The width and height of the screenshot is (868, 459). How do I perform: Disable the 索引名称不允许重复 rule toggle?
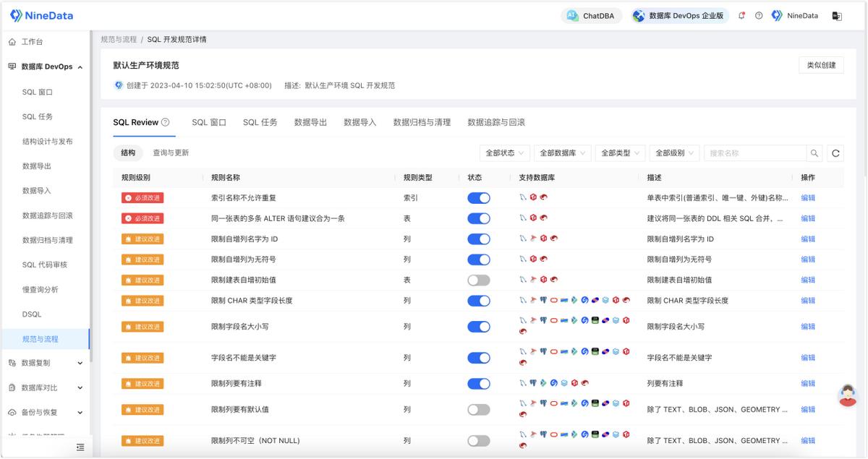tap(479, 198)
